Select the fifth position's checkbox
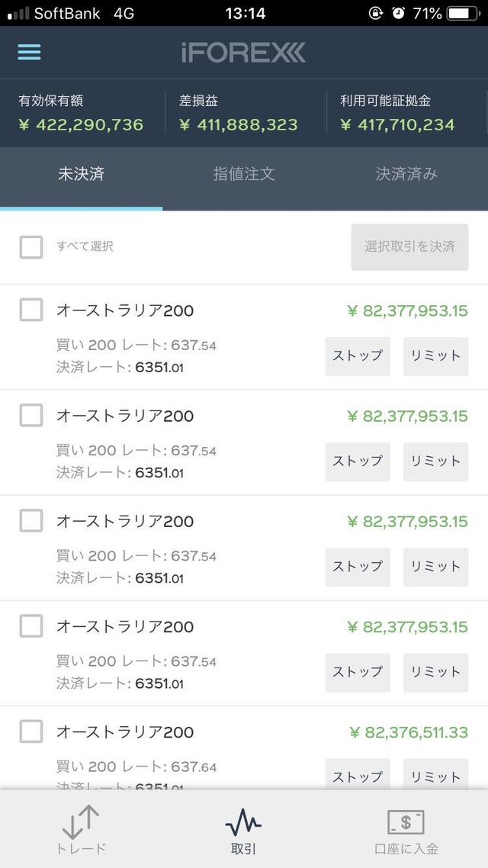Viewport: 488px width, 868px height. (x=31, y=731)
